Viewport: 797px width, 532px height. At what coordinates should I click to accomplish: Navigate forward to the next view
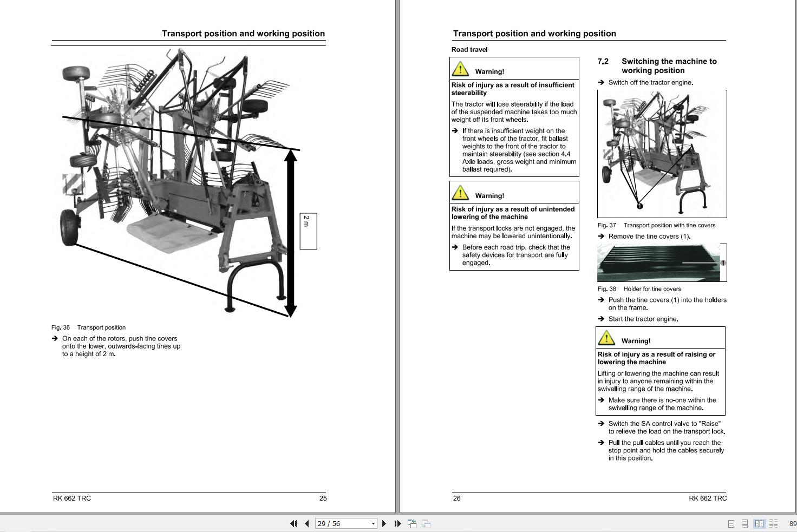(x=426, y=523)
